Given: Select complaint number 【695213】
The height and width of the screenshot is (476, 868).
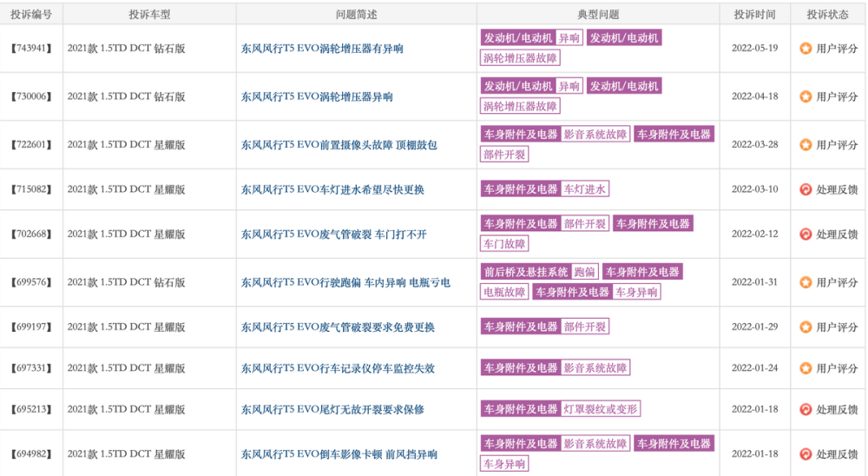Looking at the screenshot, I should [31, 409].
